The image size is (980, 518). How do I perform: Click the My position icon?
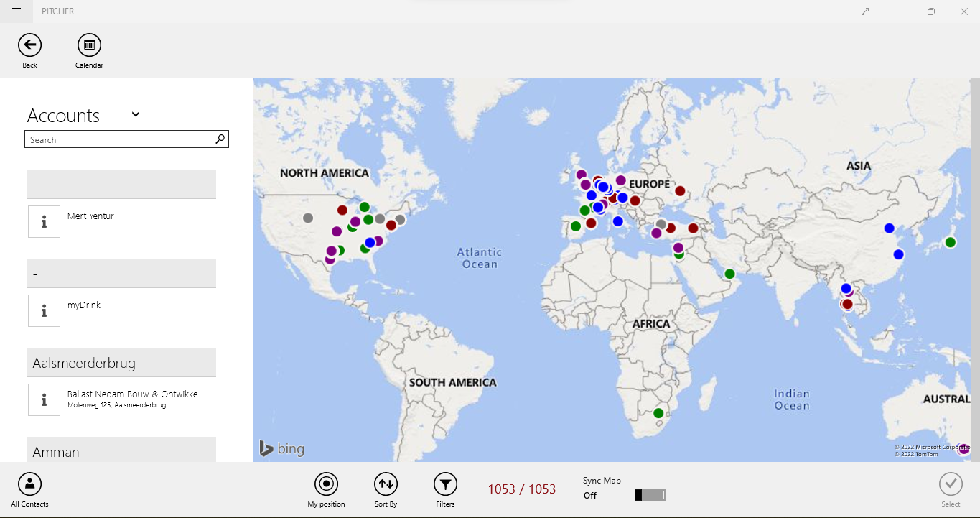pos(326,484)
